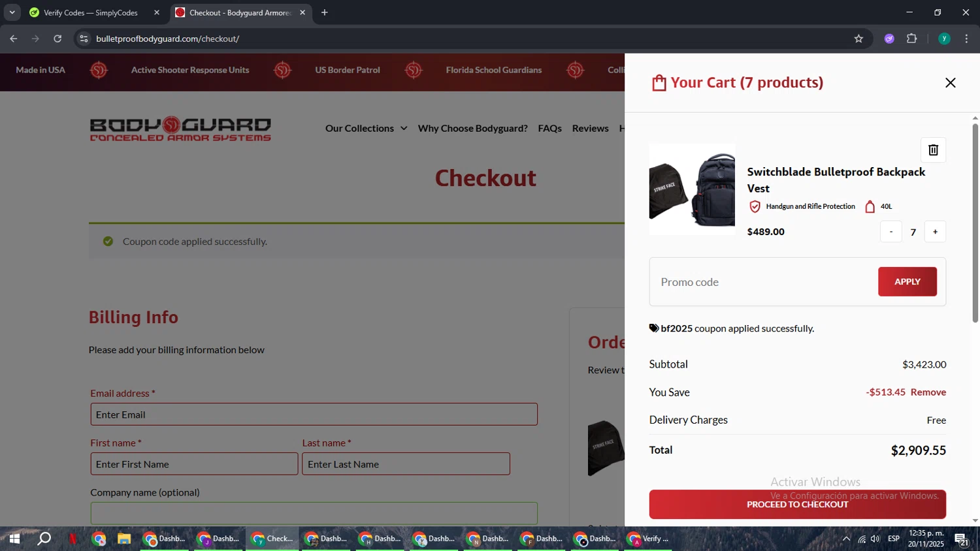Increase backpack quantity with plus button

tap(935, 232)
